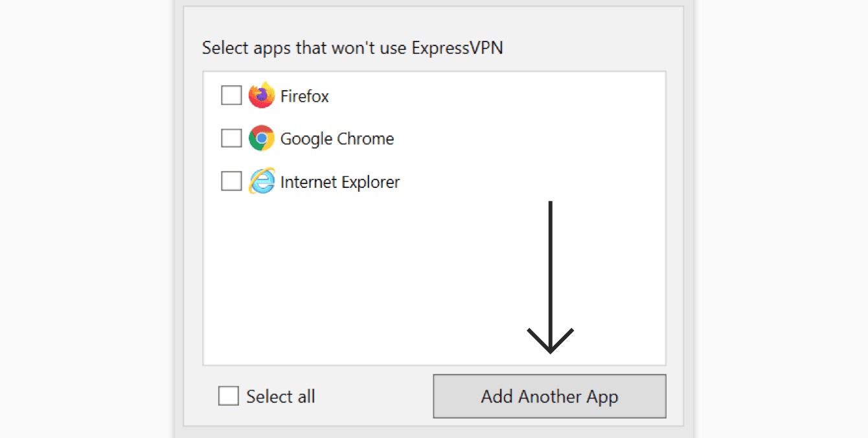
Task: Click the arrowhead above Add Another App
Action: (550, 342)
